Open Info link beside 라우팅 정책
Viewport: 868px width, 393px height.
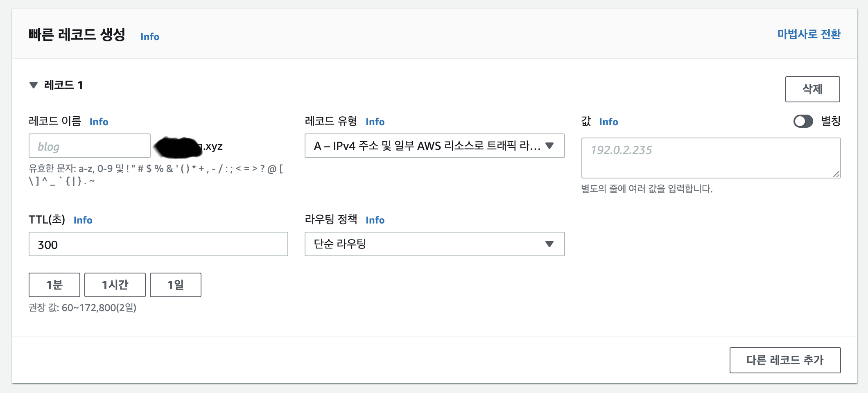point(375,220)
